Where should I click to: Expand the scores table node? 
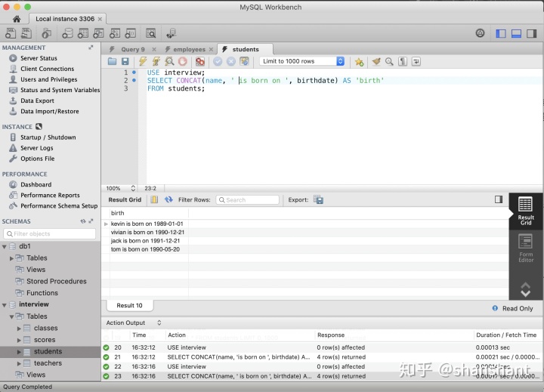19,340
